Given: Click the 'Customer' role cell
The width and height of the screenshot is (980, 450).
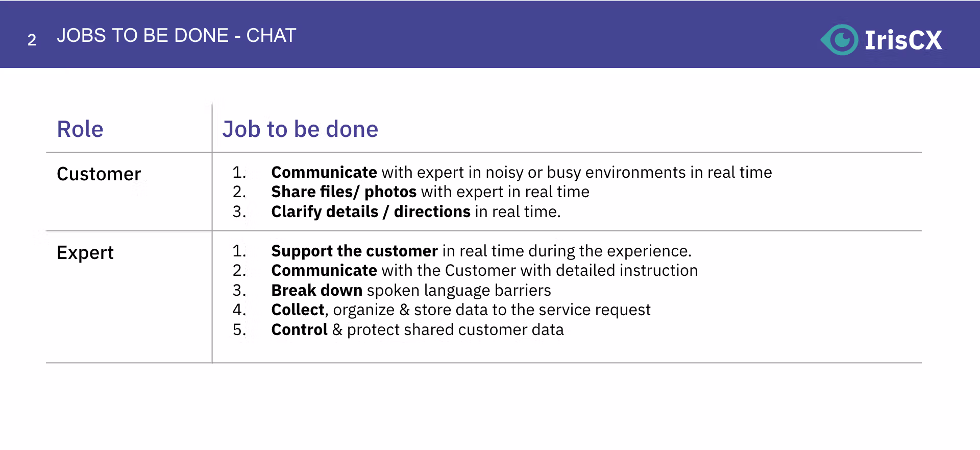Looking at the screenshot, I should click(99, 174).
